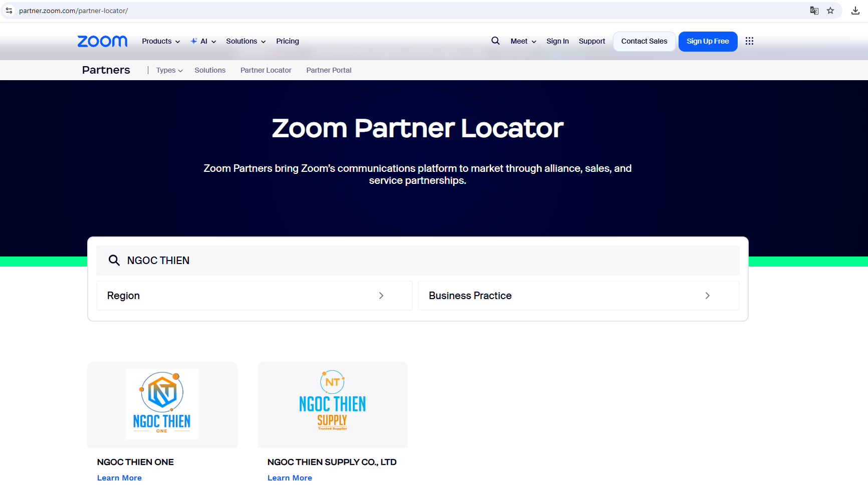This screenshot has height=495, width=868.
Task: Open the Products dropdown menu
Action: pyautogui.click(x=160, y=41)
